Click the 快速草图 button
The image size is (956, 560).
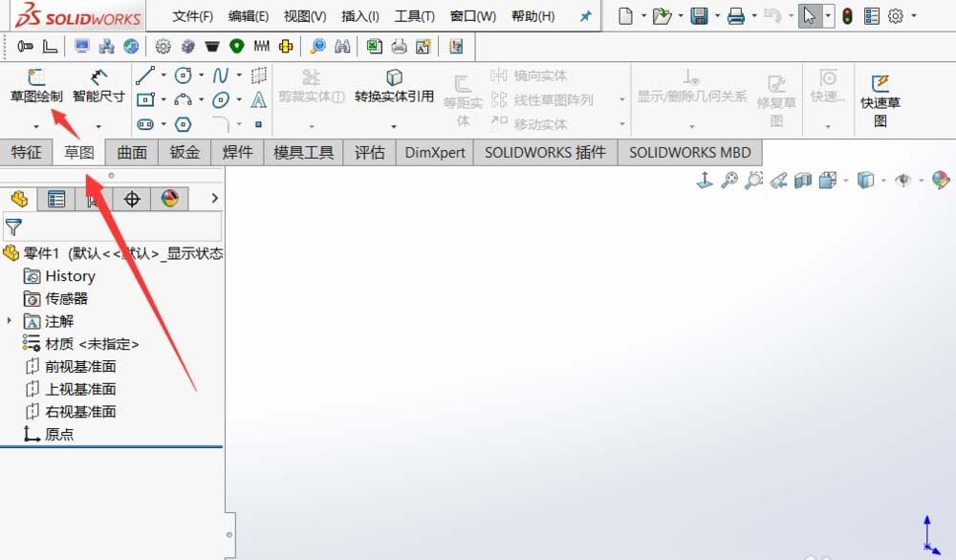[879, 96]
